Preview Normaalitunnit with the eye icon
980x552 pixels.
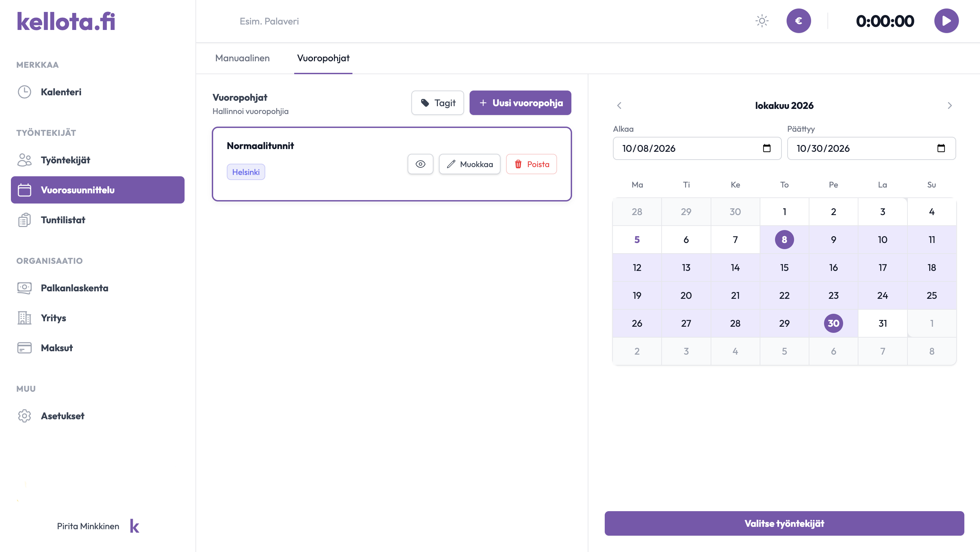click(421, 164)
